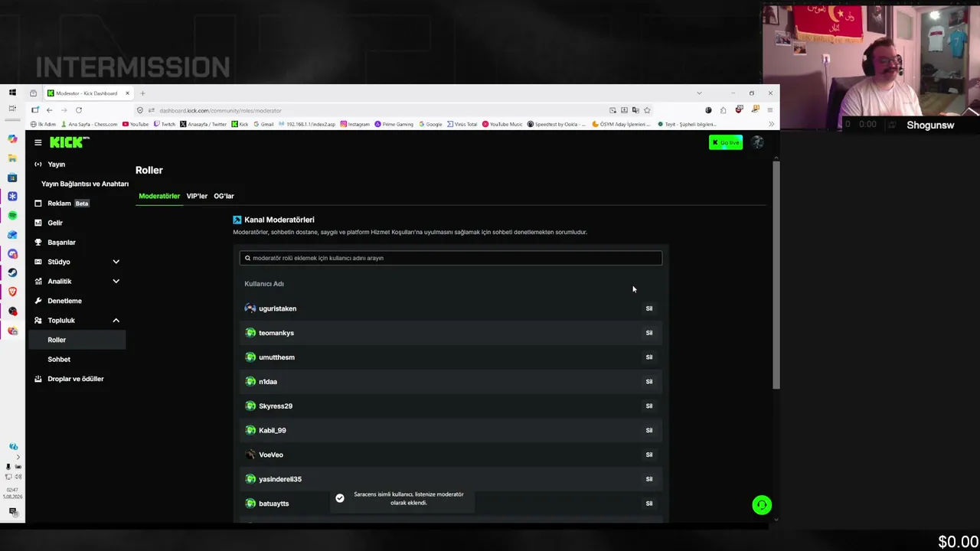Open the Chess.com bookmark

pyautogui.click(x=90, y=124)
